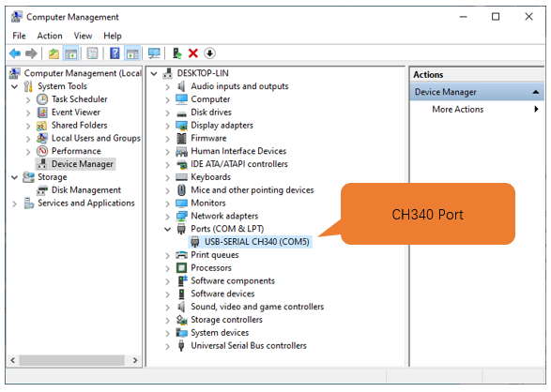Viewport: 551px width, 392px height.
Task: Expand Mice and other pointing devices
Action: 167,191
